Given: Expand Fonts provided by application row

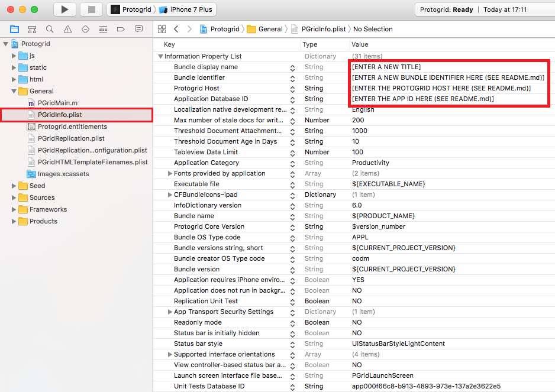Looking at the screenshot, I should (170, 173).
